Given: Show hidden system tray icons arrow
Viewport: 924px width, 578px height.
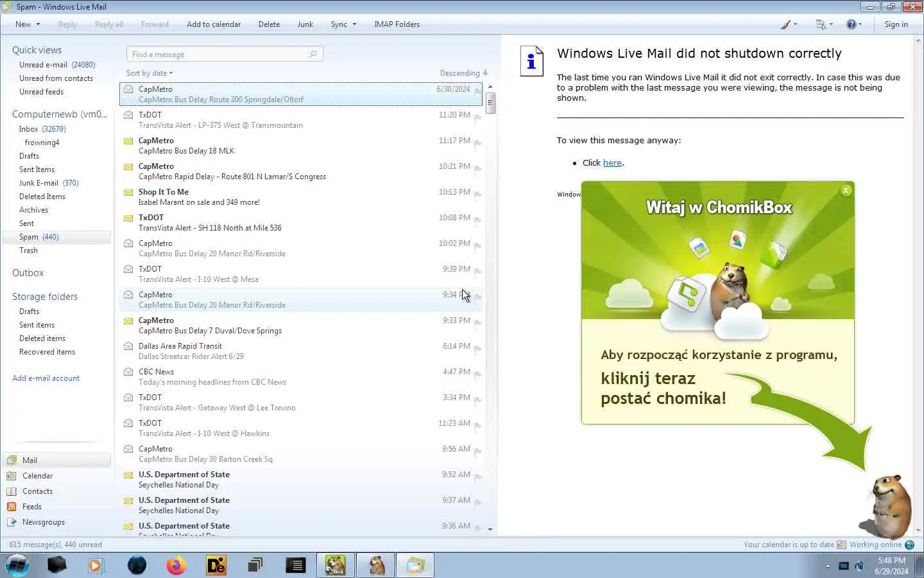Looking at the screenshot, I should point(828,566).
